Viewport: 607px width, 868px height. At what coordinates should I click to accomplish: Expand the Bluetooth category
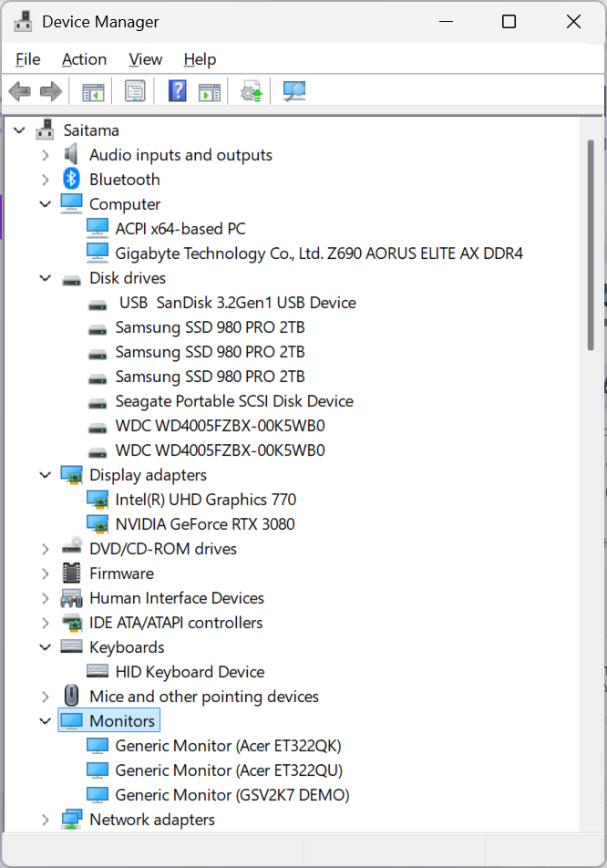[x=46, y=180]
